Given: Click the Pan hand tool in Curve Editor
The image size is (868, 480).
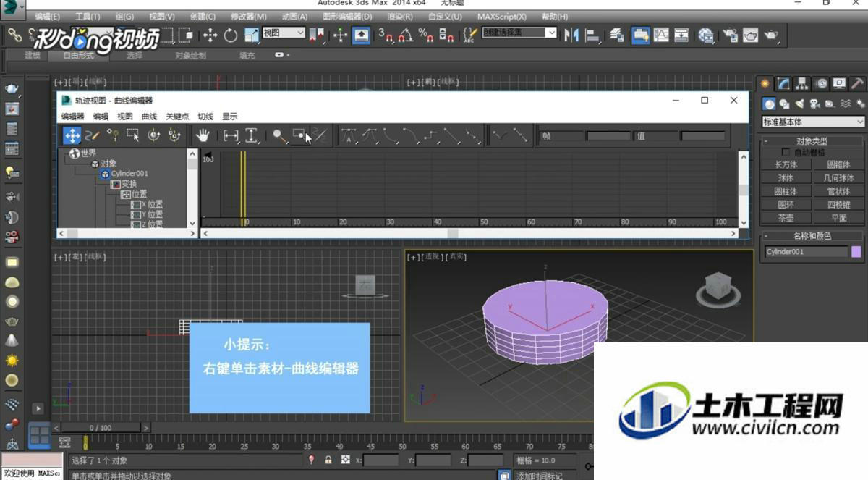Looking at the screenshot, I should (x=203, y=135).
